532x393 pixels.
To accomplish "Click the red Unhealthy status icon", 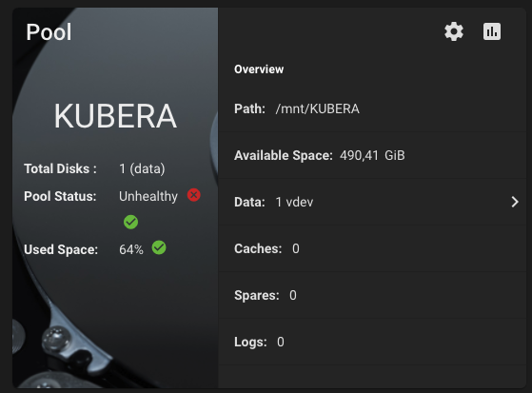I will [x=194, y=195].
